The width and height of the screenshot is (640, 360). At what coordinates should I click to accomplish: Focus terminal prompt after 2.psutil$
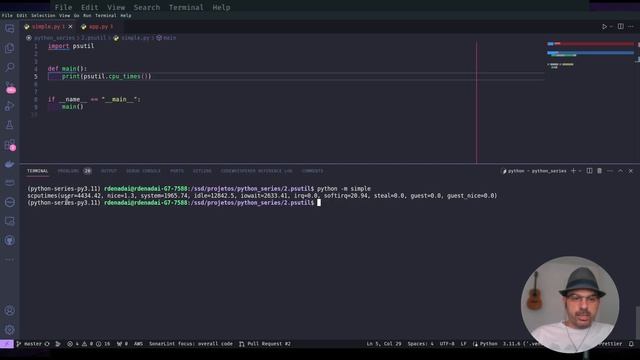[319, 203]
